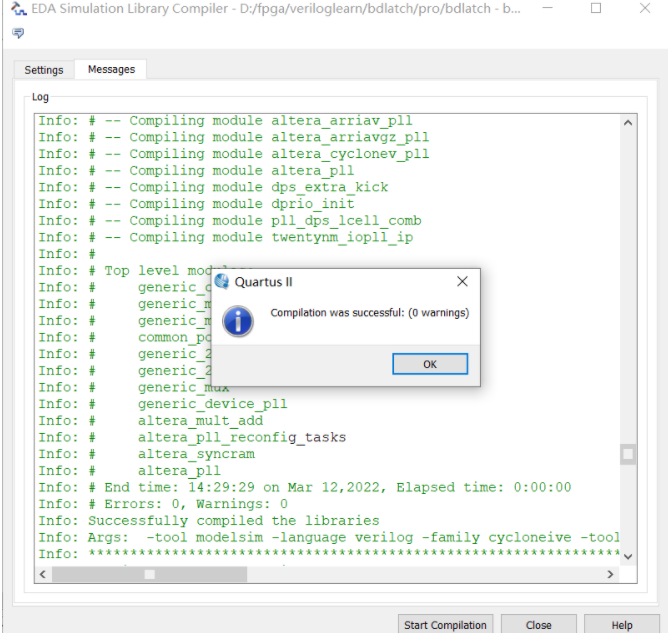The height and width of the screenshot is (633, 668).
Task: Click log scroll right arrow
Action: (x=610, y=574)
